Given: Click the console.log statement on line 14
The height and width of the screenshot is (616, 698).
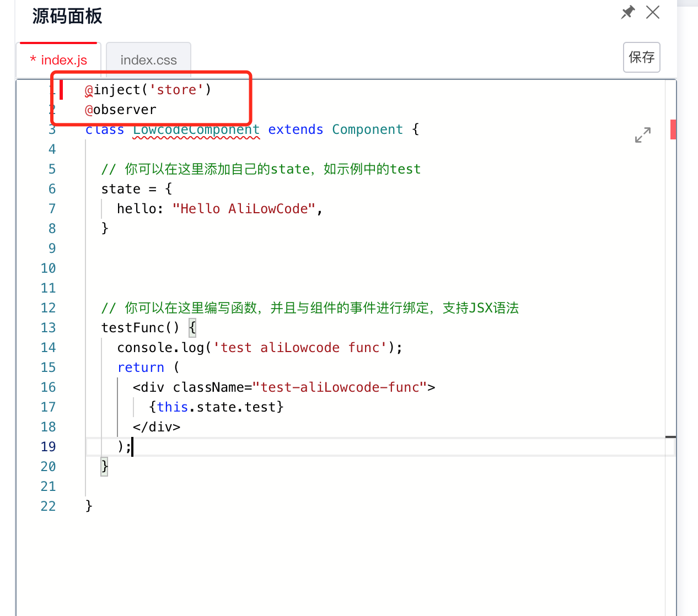Looking at the screenshot, I should [260, 348].
